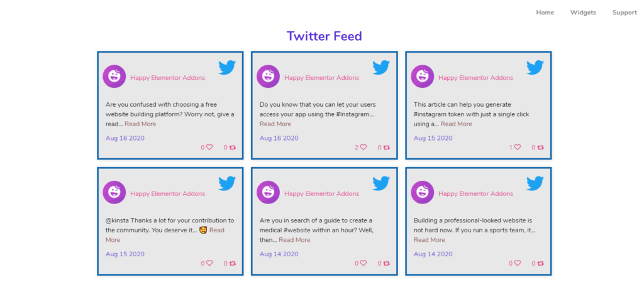Click Read More on sports team tweet
This screenshot has height=287, width=644.
(429, 240)
